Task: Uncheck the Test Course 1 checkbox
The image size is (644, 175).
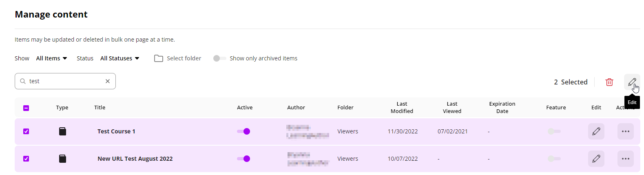Action: click(26, 131)
